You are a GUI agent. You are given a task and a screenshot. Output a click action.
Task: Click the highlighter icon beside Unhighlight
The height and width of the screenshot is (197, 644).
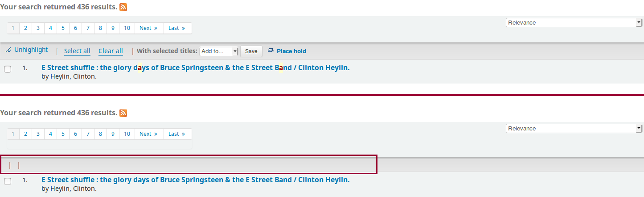8,50
